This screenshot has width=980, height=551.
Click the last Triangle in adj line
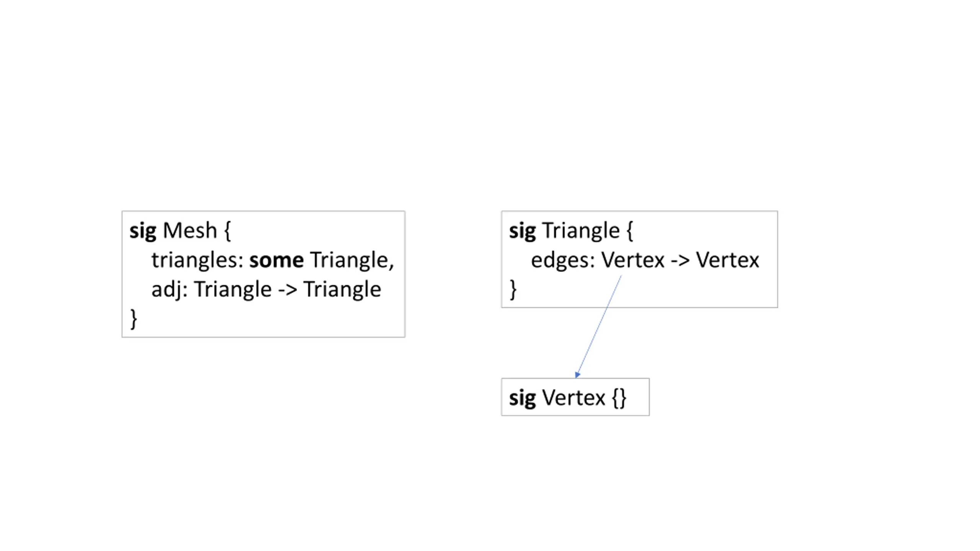point(342,290)
